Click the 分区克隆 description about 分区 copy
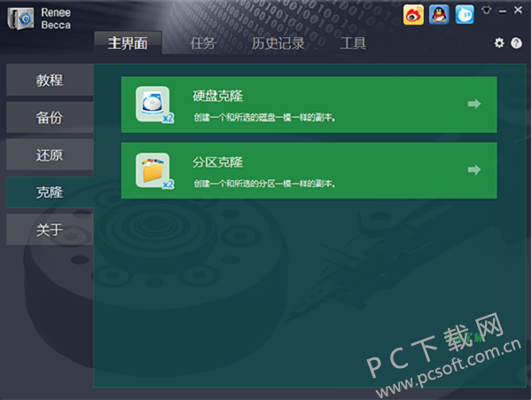Viewport: 532px width, 400px height. pyautogui.click(x=264, y=184)
